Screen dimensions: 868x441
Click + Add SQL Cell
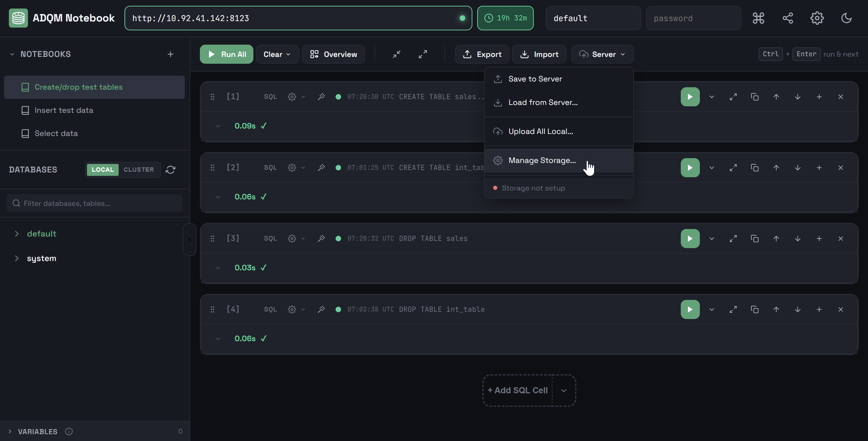click(517, 391)
